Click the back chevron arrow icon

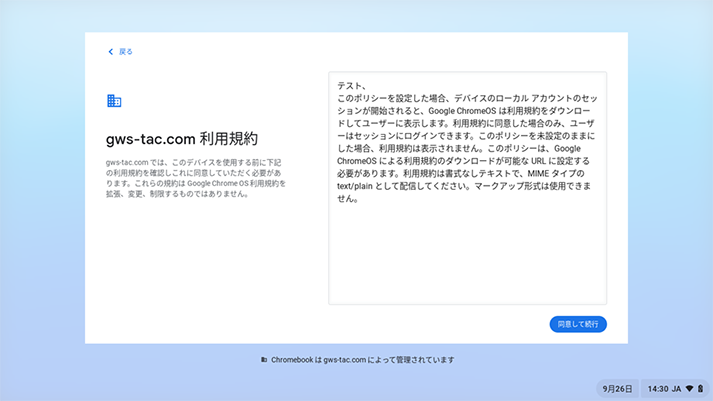(x=110, y=52)
